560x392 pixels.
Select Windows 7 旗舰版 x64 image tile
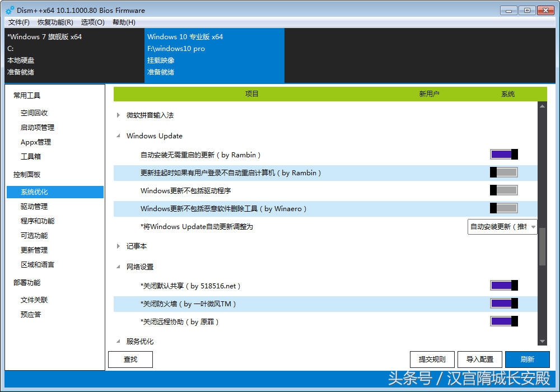click(74, 55)
